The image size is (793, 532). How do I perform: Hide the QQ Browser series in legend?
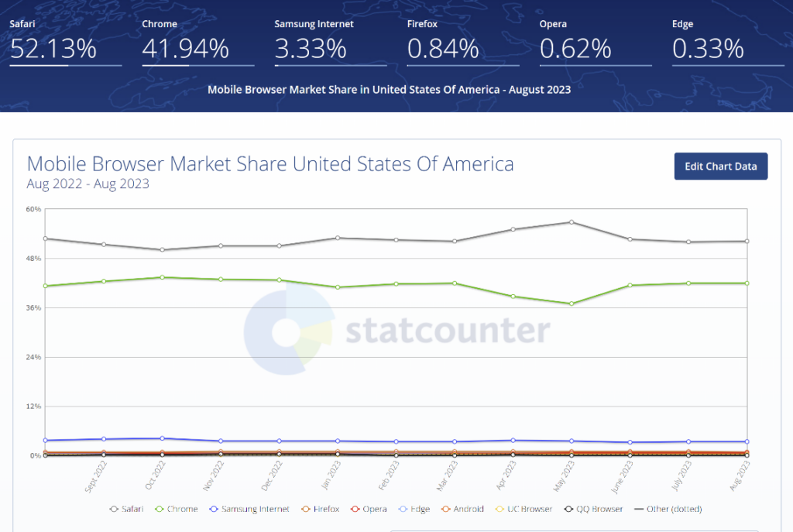click(568, 509)
